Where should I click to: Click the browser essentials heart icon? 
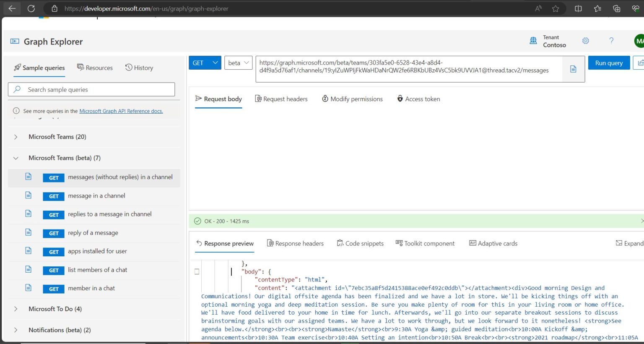[636, 8]
